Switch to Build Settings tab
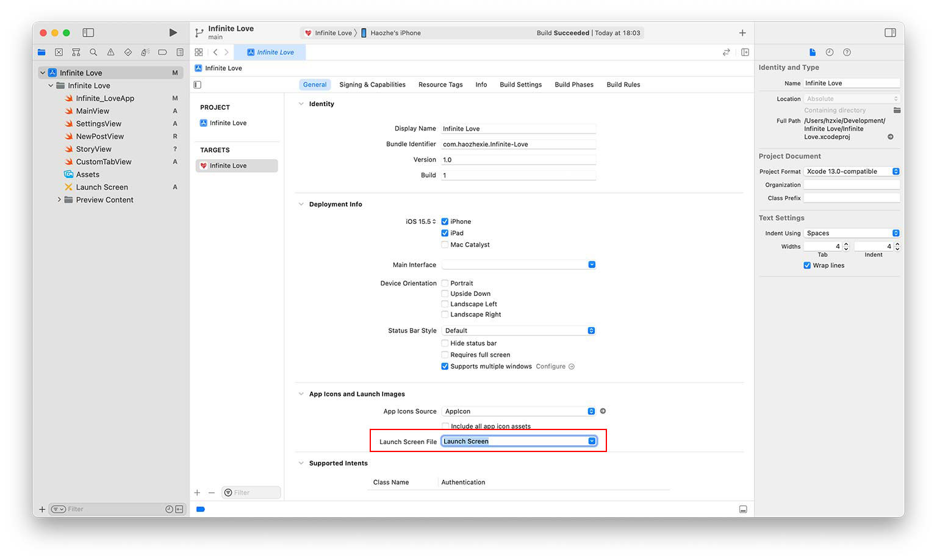937x560 pixels. [520, 85]
